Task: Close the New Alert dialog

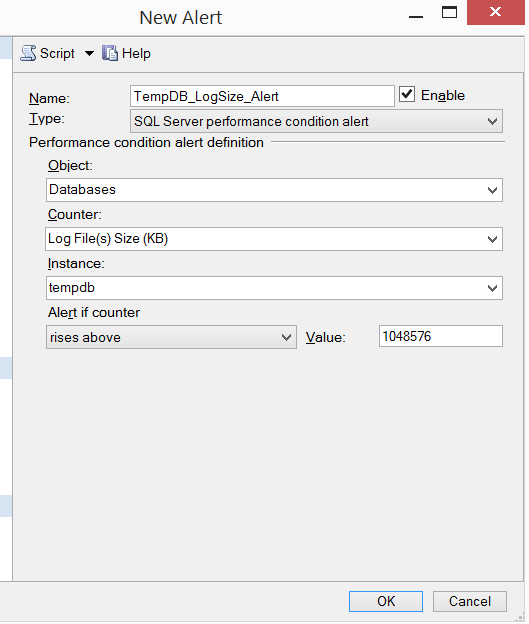Action: click(496, 12)
